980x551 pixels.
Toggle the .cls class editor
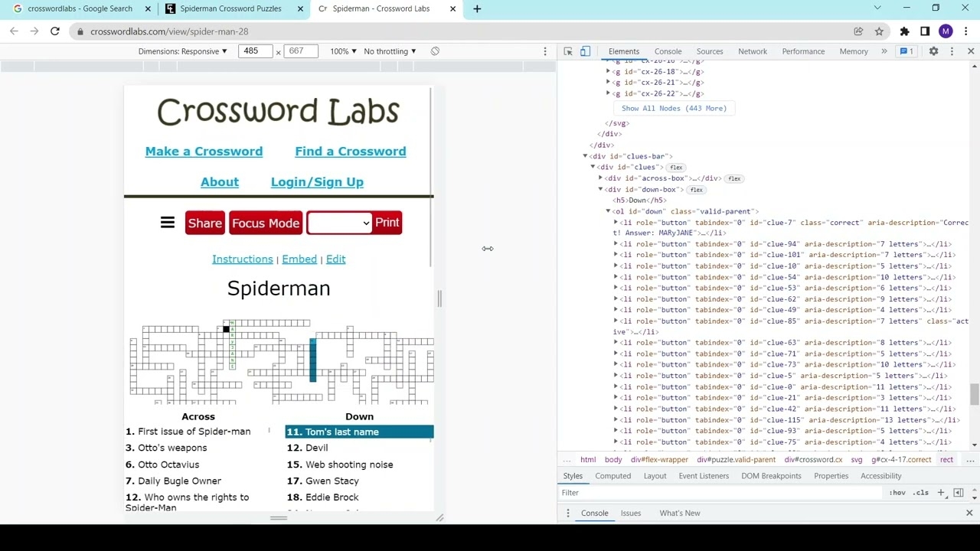[921, 493]
